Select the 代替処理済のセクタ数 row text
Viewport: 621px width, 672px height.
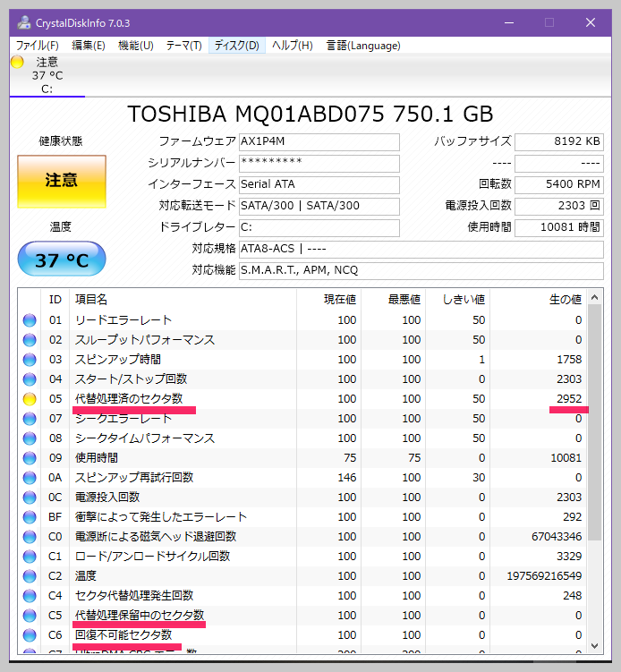pos(129,399)
